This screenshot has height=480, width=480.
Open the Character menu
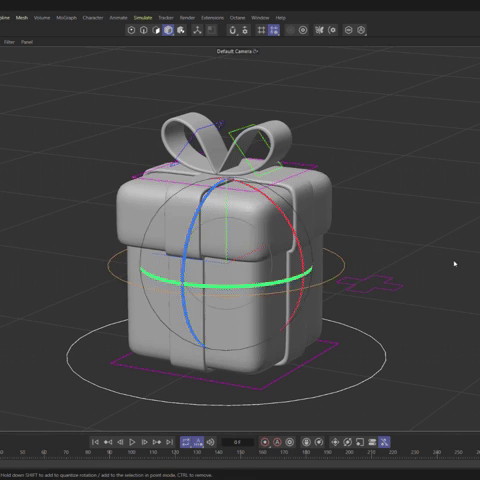[93, 18]
